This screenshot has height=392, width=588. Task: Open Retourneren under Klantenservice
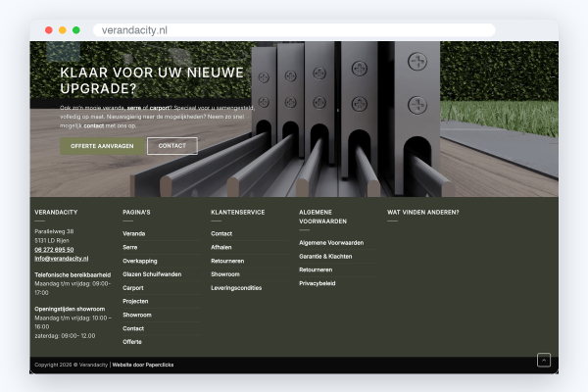pos(227,261)
